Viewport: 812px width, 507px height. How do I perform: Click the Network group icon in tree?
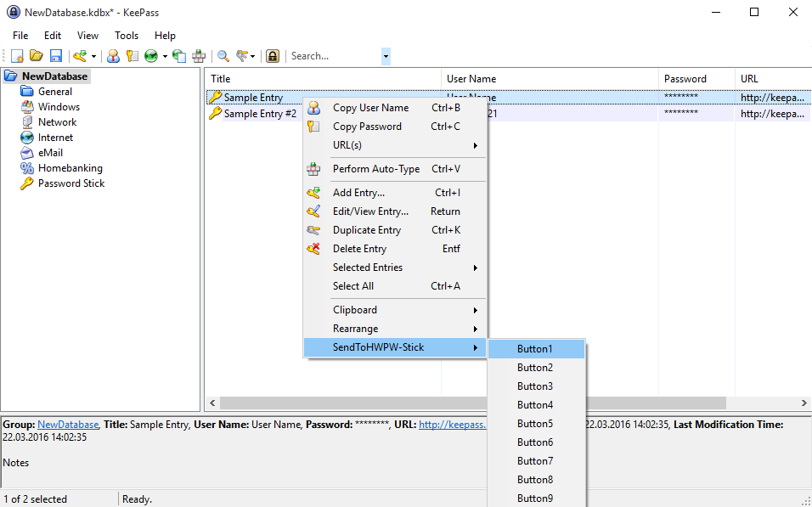coord(27,122)
